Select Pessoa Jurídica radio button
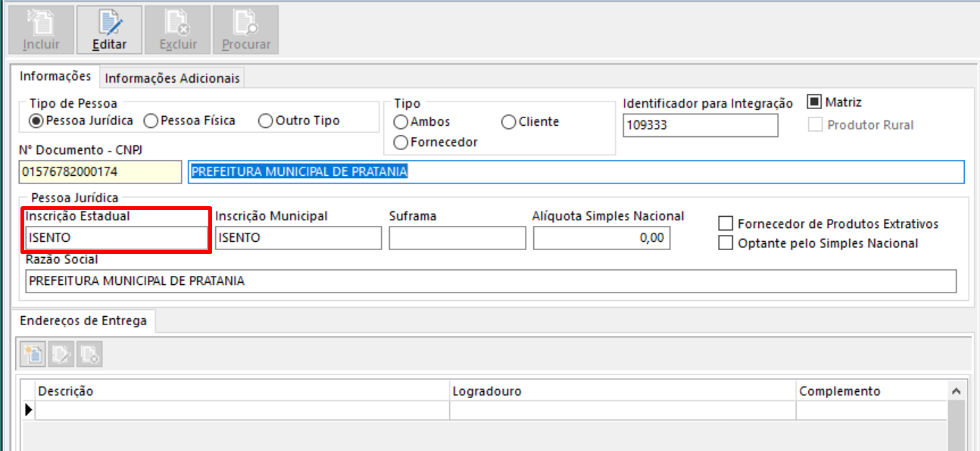Image resolution: width=980 pixels, height=451 pixels. (x=80, y=121)
